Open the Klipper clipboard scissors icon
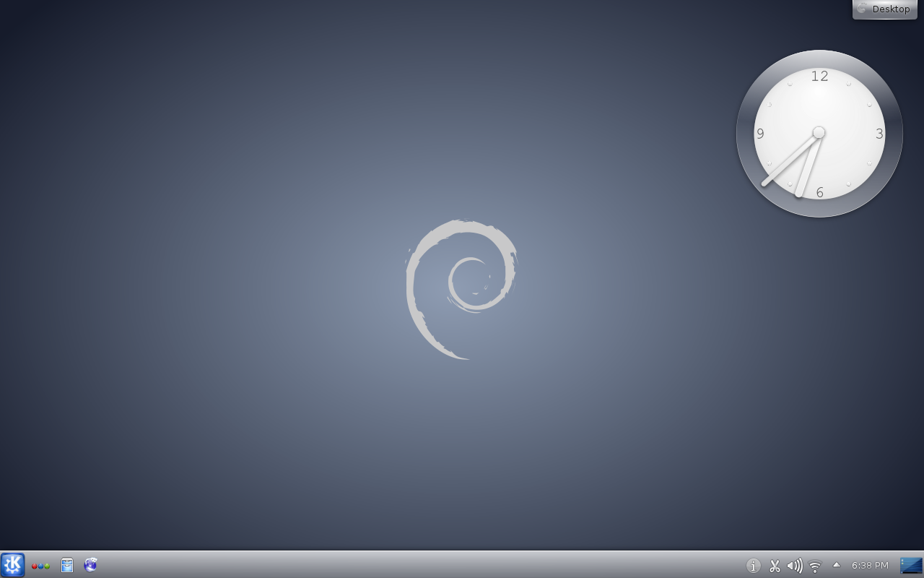Viewport: 924px width, 578px height. (x=775, y=566)
